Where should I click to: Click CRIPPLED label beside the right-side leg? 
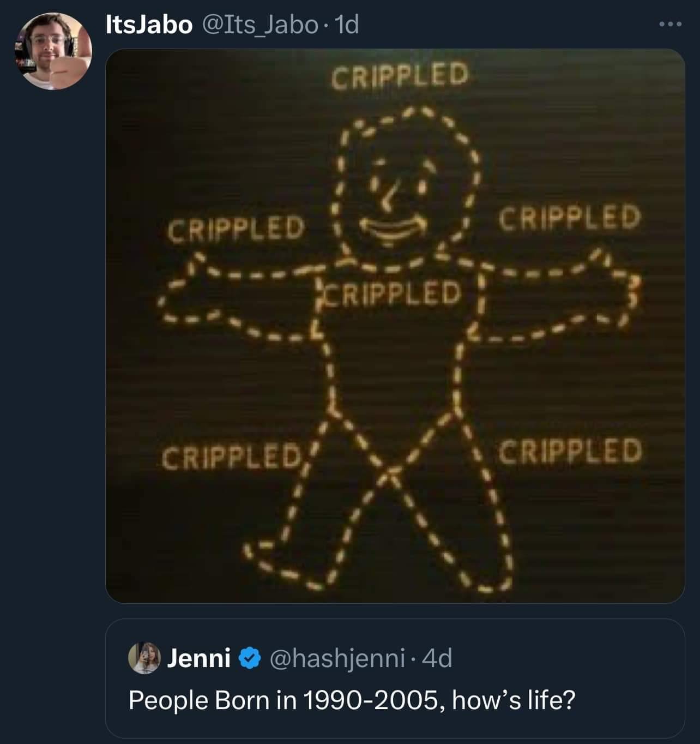click(x=570, y=452)
